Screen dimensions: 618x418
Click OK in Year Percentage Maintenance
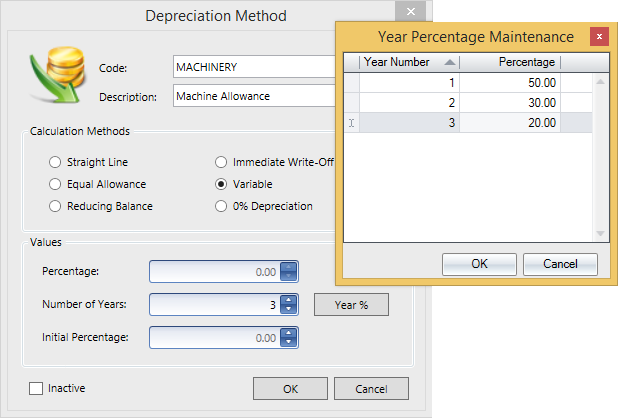[x=479, y=264]
